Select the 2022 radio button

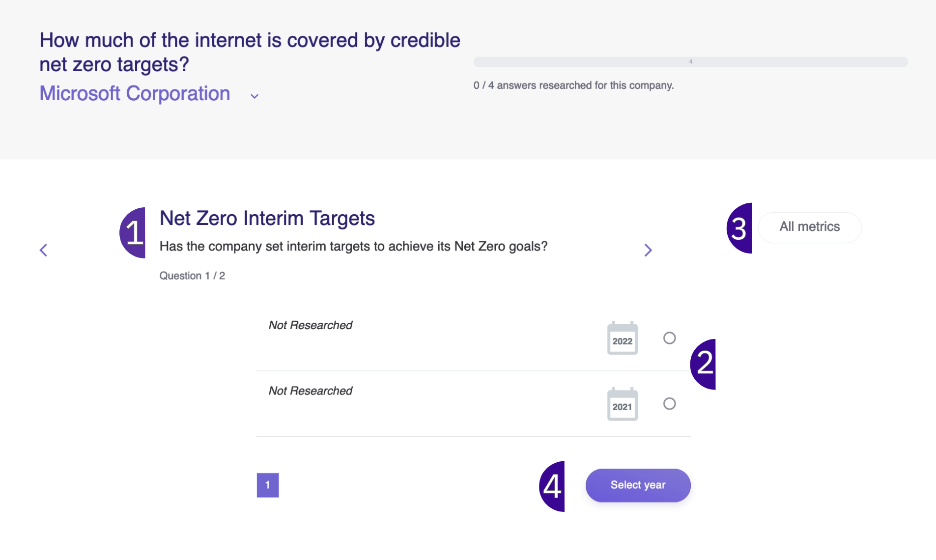click(x=669, y=338)
